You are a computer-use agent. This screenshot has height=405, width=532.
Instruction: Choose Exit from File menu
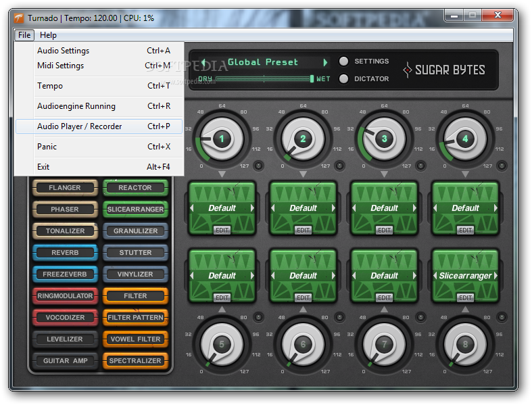99,167
